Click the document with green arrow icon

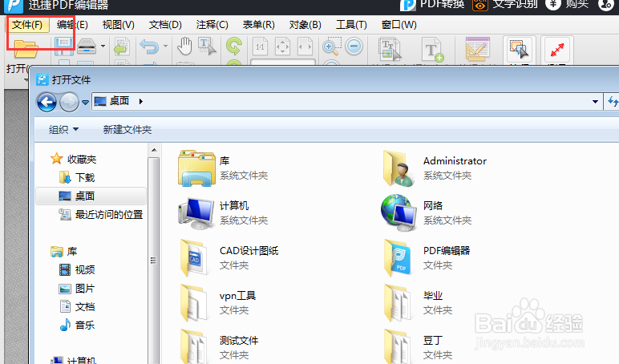tap(122, 47)
